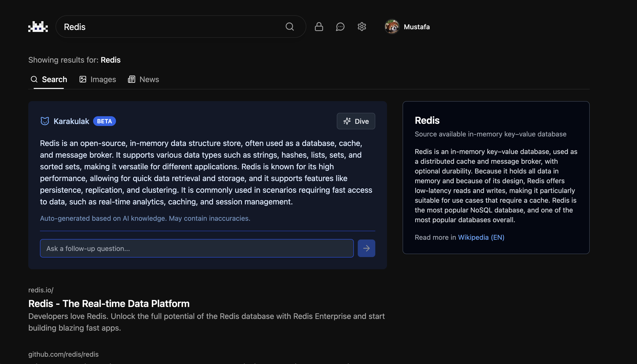Open the Wikipedia (EN) link
The height and width of the screenshot is (364, 637).
coord(481,237)
